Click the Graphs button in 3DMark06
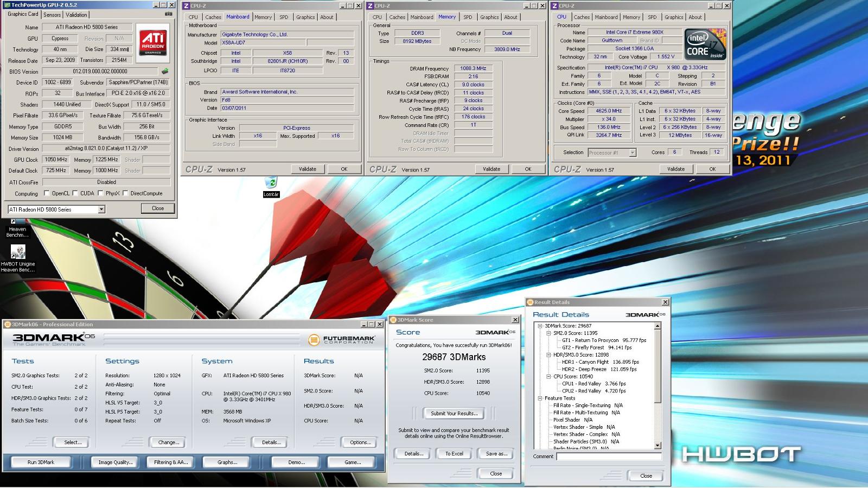Screen dimensions: 868x488 227,462
